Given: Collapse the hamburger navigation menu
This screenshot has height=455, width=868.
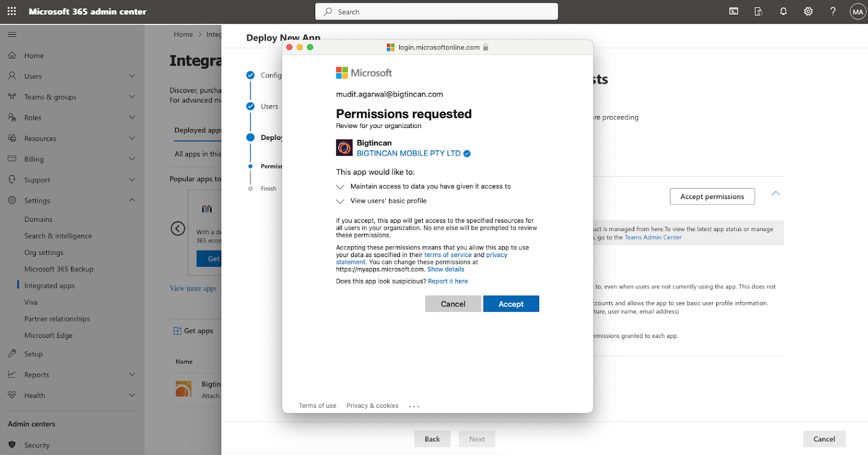Looking at the screenshot, I should tap(12, 35).
